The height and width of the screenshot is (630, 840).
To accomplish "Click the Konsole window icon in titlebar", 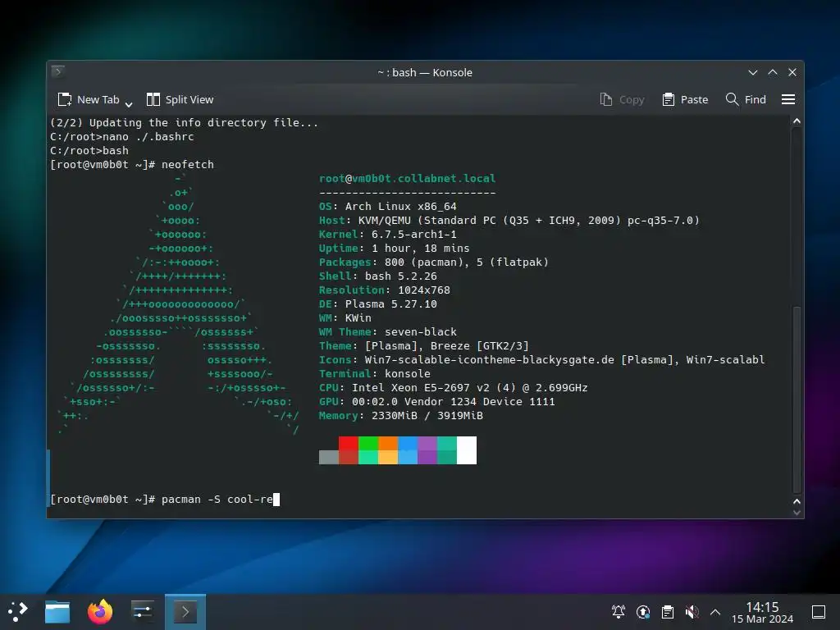I will pos(58,72).
